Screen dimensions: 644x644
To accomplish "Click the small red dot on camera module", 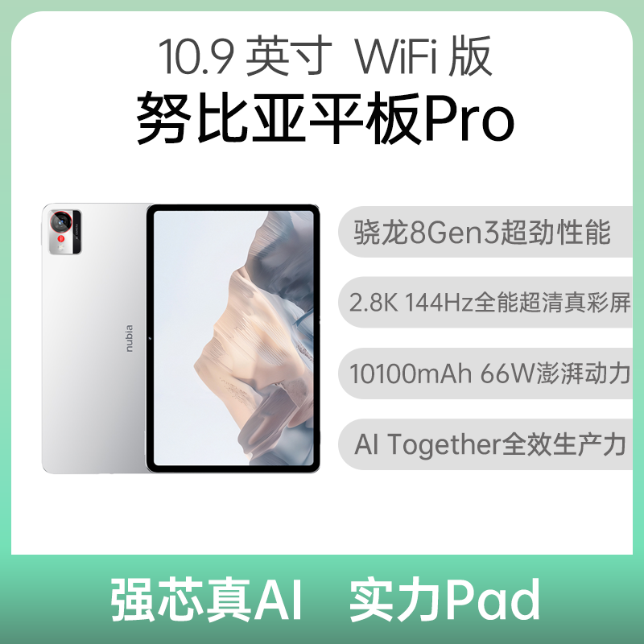I will tap(60, 239).
